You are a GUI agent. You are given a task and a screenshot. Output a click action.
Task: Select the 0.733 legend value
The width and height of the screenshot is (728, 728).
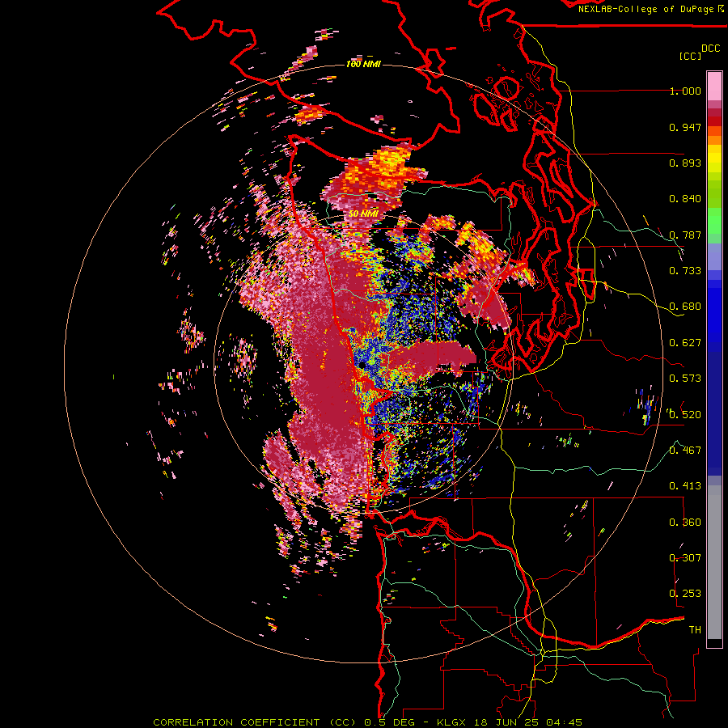pos(685,271)
